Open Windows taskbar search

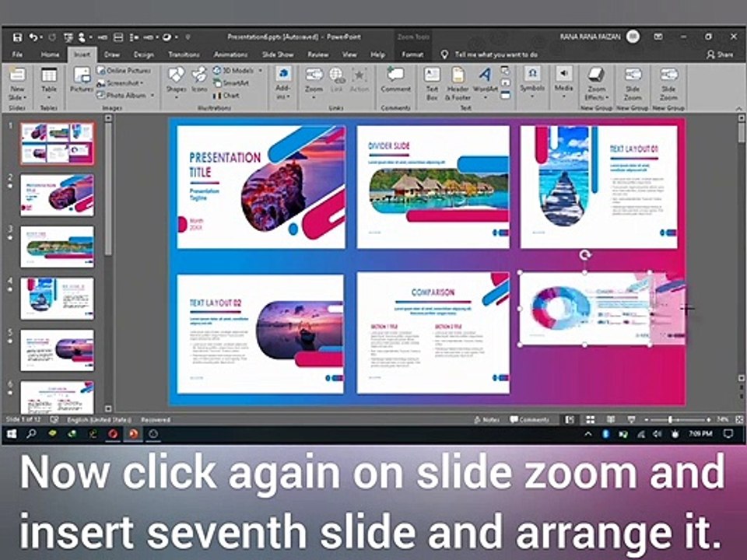31,434
